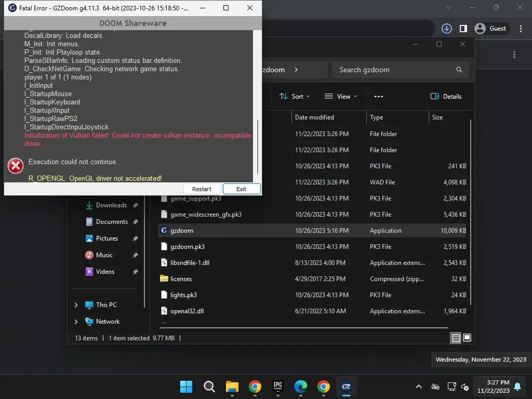Toggle the Details pane in File Explorer

point(446,96)
